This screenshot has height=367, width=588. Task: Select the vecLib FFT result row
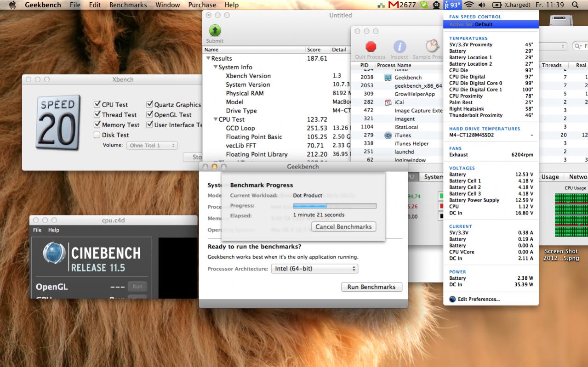coord(277,146)
